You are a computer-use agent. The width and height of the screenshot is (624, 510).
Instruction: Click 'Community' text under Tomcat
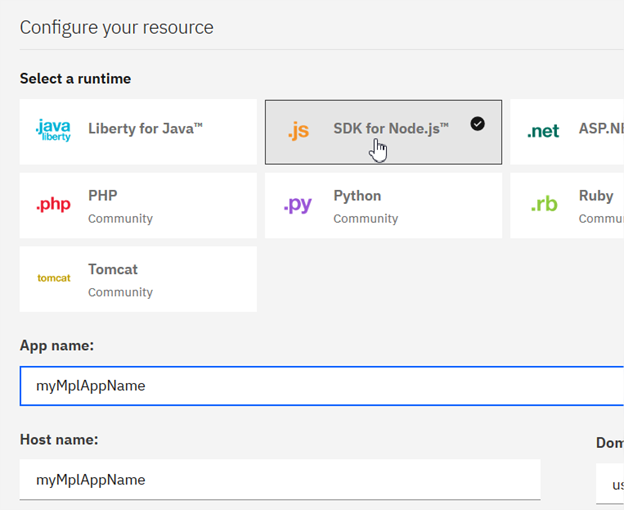coord(121,292)
